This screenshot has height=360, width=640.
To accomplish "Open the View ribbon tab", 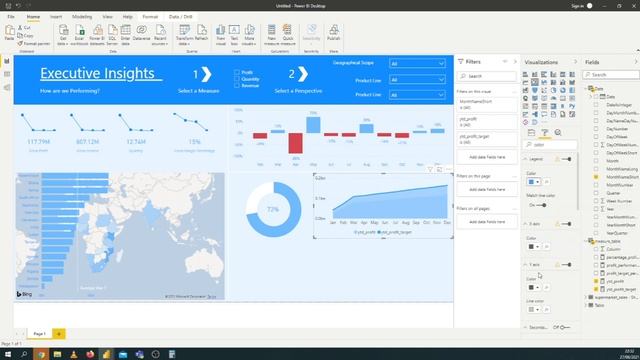I will (107, 17).
